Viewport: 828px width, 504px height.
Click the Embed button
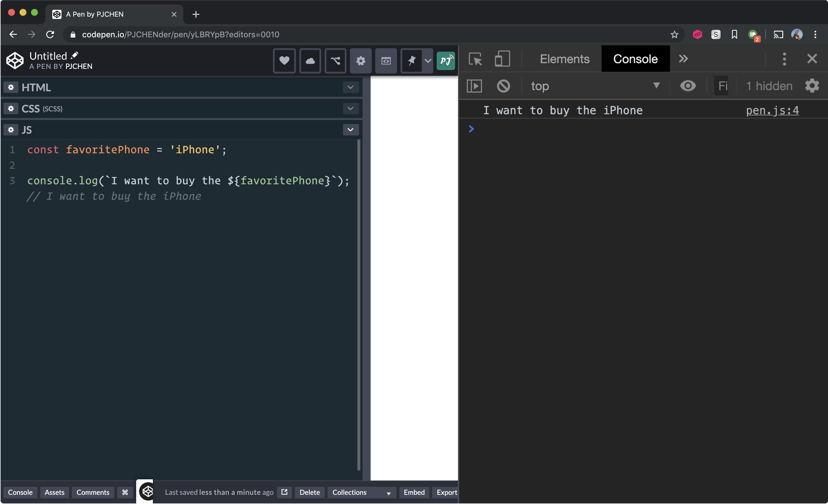pos(414,492)
